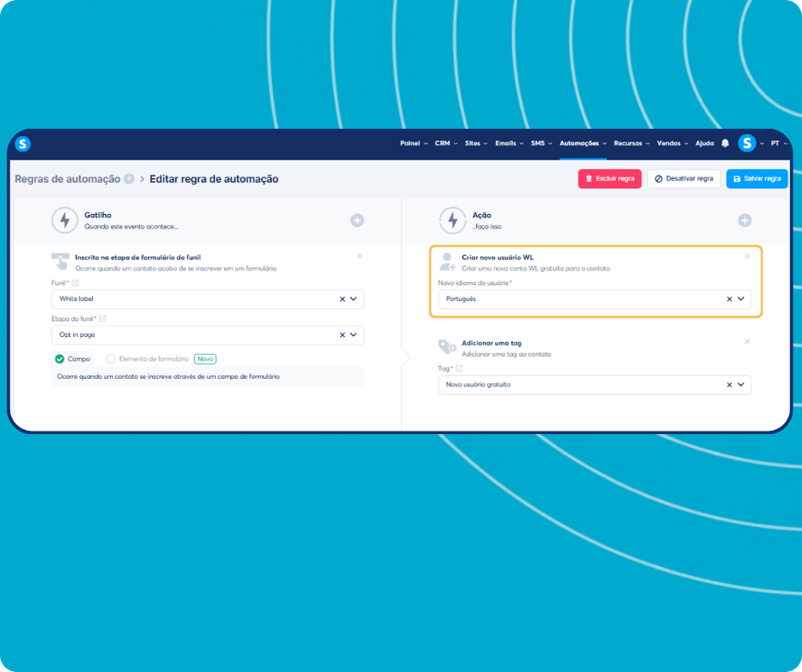Click the Salvar regra button
This screenshot has width=802, height=672.
tap(757, 179)
